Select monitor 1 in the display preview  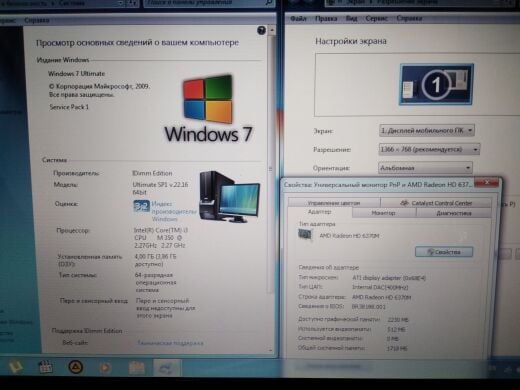436,85
